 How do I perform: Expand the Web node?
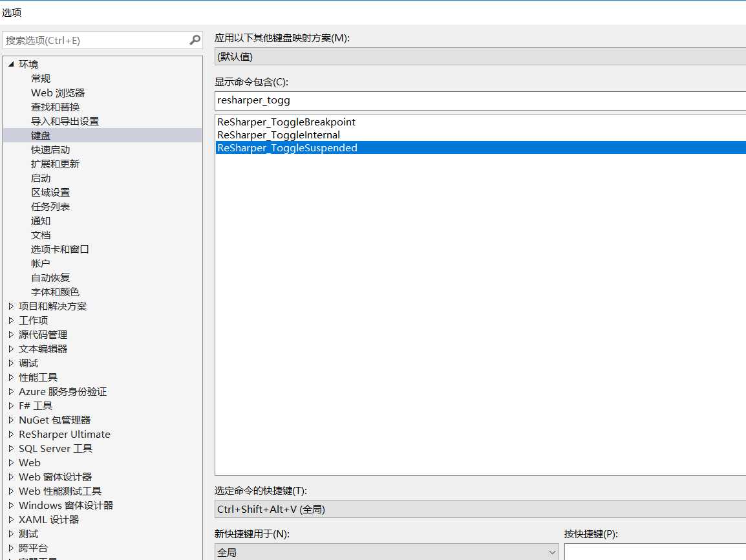[x=11, y=463]
